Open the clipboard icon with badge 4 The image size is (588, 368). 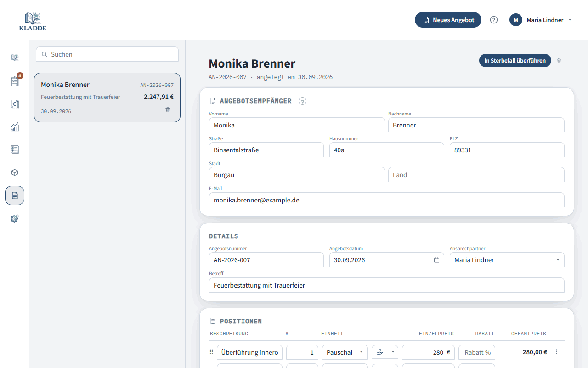pos(15,81)
